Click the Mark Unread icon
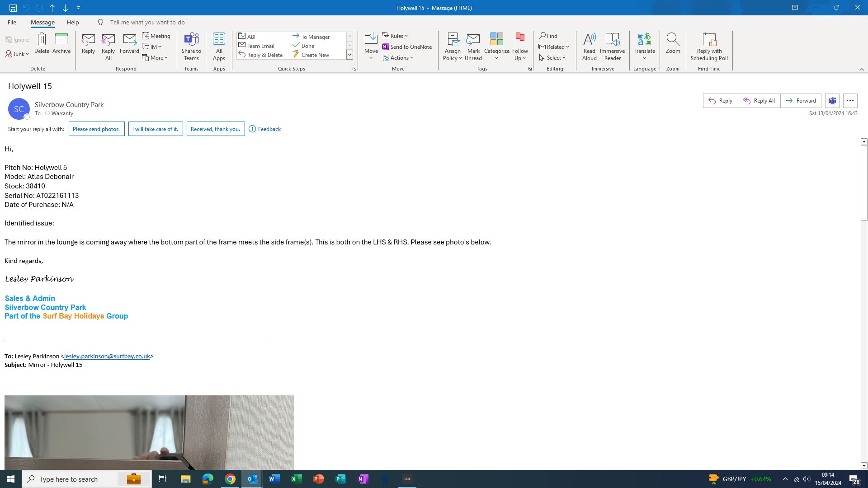The width and height of the screenshot is (868, 488). (473, 46)
